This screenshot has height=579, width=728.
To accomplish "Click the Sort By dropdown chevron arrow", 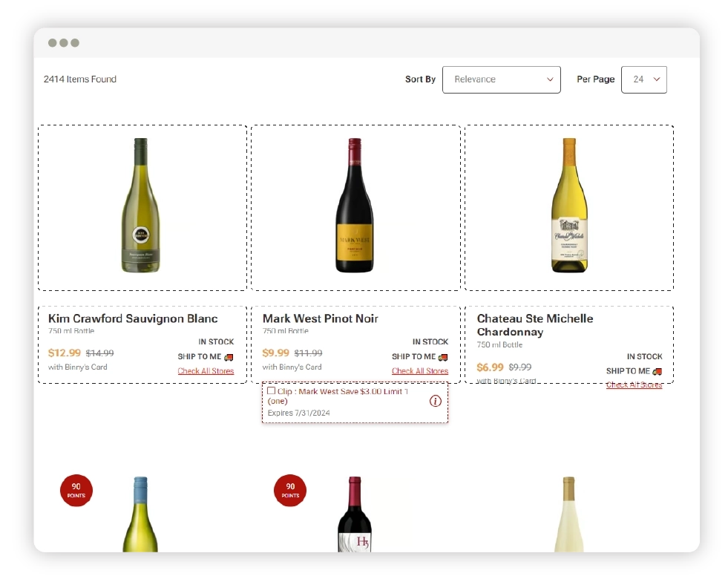I will tap(550, 79).
